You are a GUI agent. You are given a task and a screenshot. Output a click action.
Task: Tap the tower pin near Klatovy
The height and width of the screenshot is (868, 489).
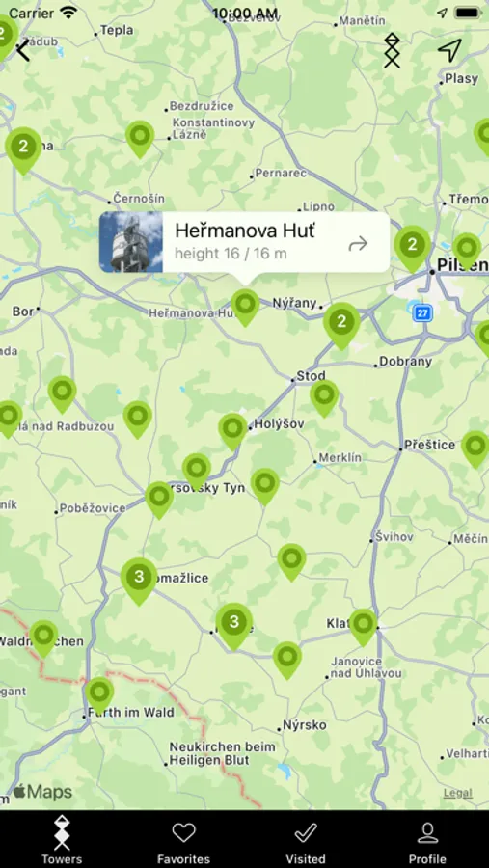(364, 627)
